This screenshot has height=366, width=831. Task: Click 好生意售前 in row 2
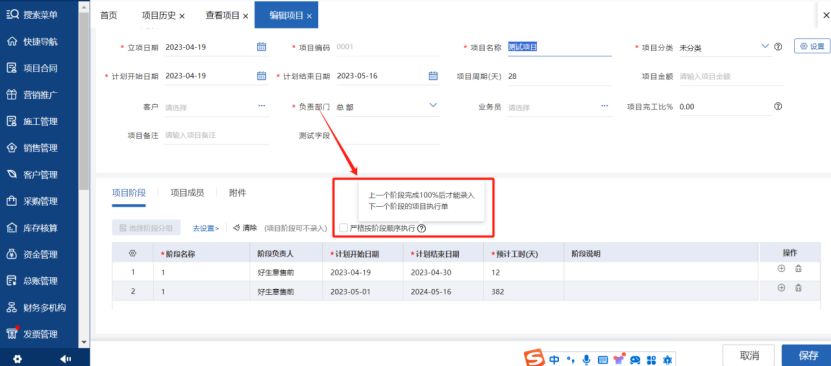(285, 291)
